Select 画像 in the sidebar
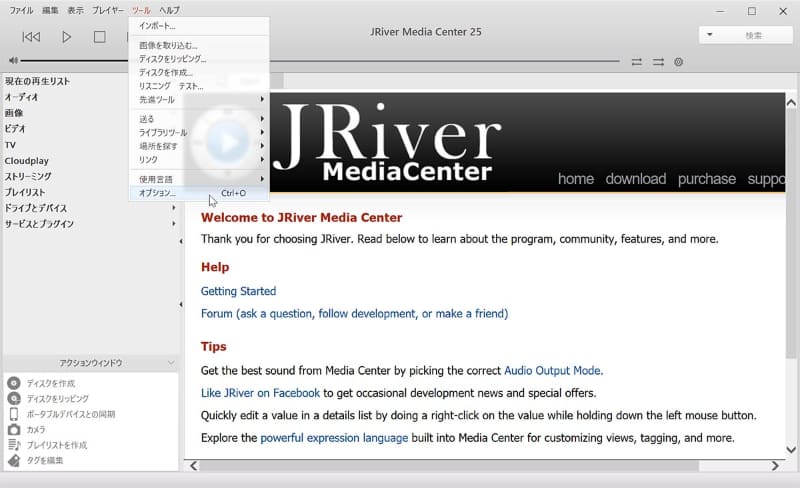Image resolution: width=800 pixels, height=488 pixels. point(14,113)
